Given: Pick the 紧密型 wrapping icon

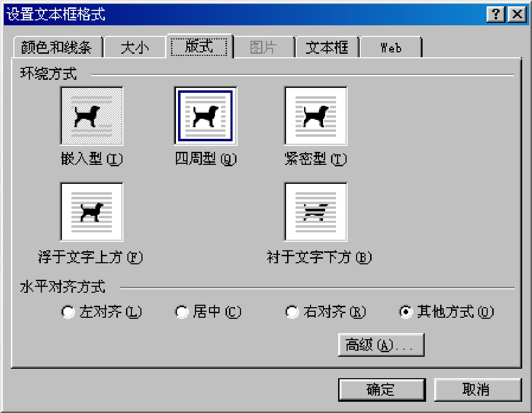Looking at the screenshot, I should coord(316,116).
